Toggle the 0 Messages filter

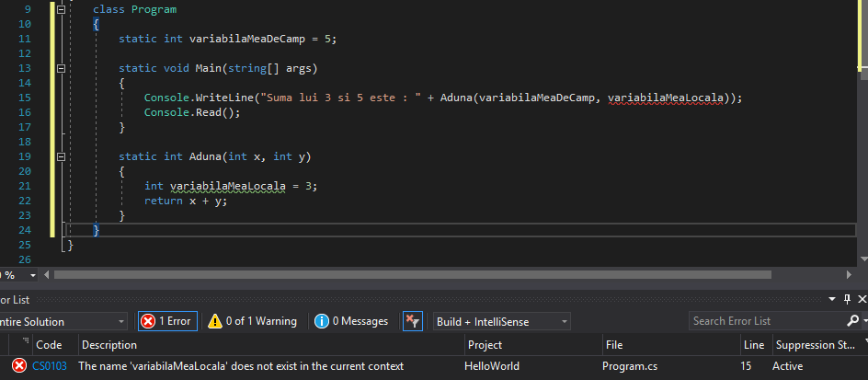[351, 321]
